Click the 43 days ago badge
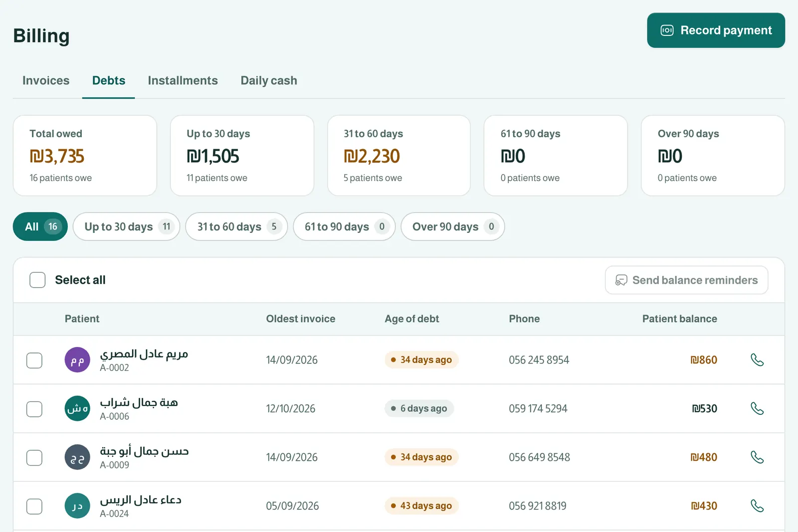 (421, 506)
